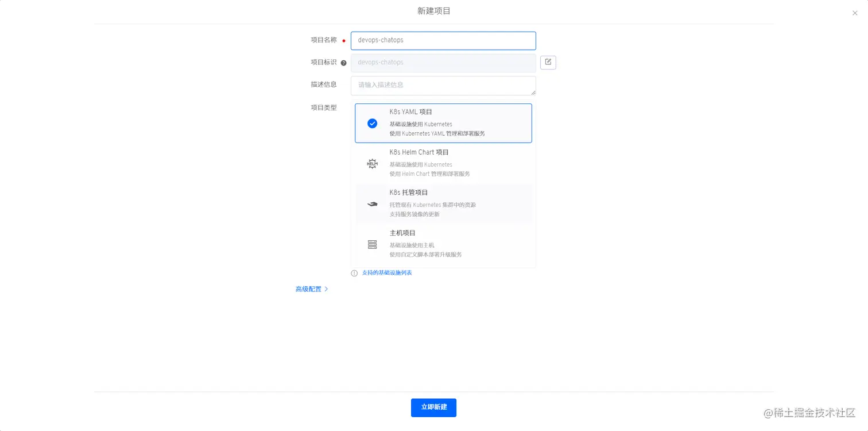Click text 托管现有 Kubernetes 集群中的资源

(432, 205)
